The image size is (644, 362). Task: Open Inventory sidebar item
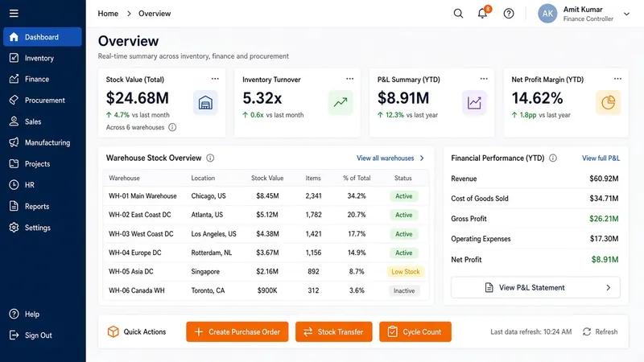pyautogui.click(x=43, y=58)
